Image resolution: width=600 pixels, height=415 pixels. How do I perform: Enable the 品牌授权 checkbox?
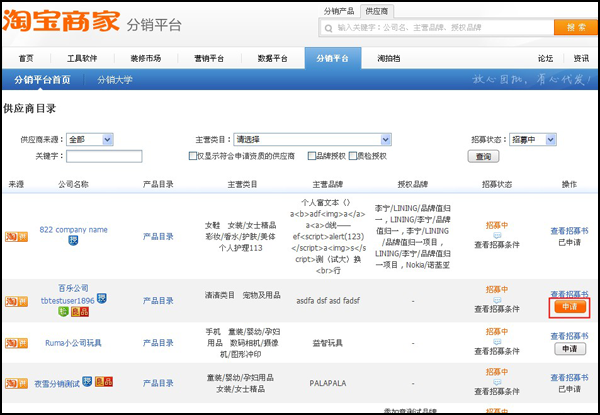312,156
